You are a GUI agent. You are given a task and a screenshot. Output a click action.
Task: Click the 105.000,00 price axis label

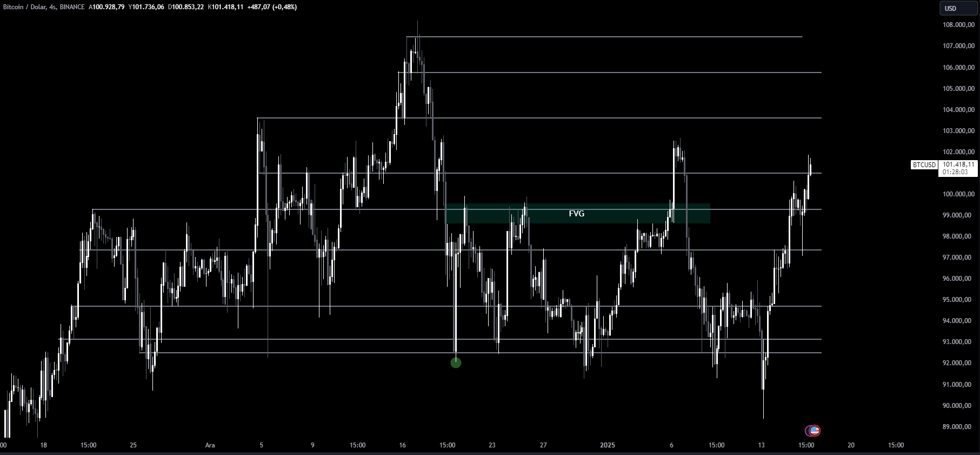pyautogui.click(x=958, y=89)
